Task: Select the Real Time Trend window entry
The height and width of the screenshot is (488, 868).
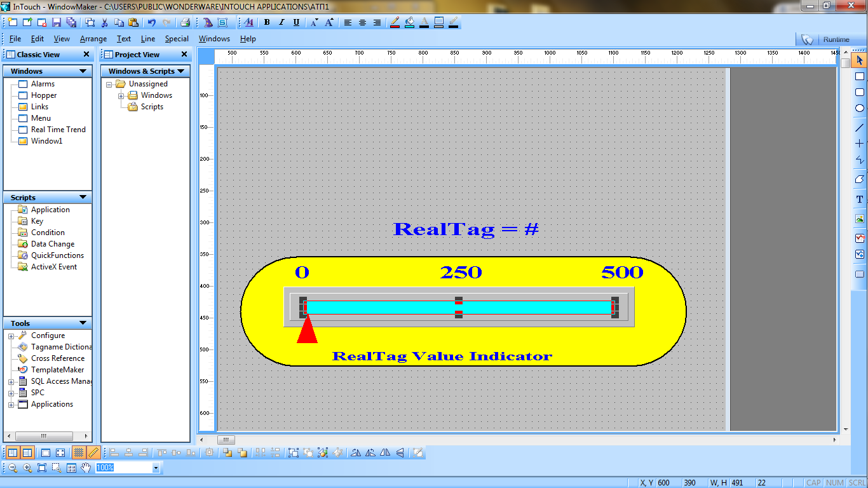Action: 58,130
